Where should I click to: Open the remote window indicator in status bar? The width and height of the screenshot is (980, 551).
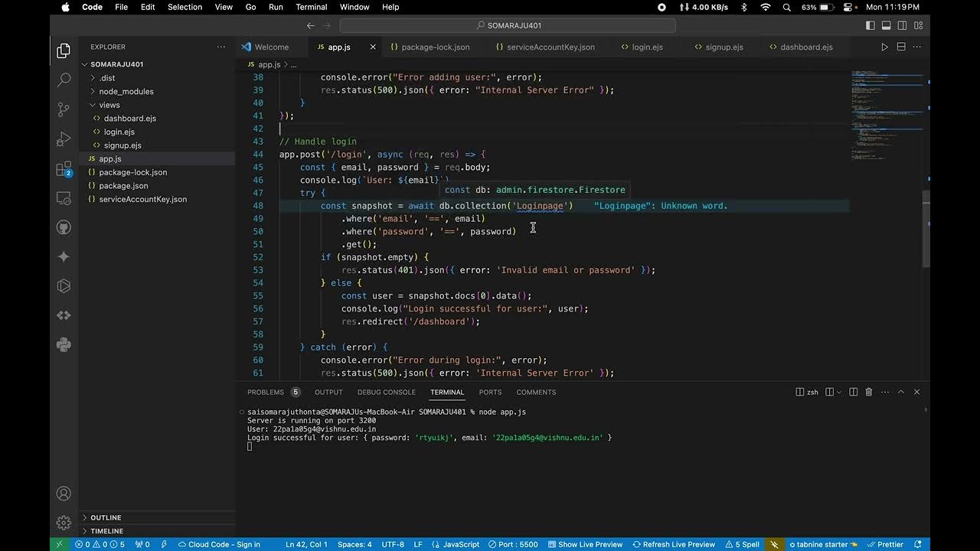pos(60,544)
